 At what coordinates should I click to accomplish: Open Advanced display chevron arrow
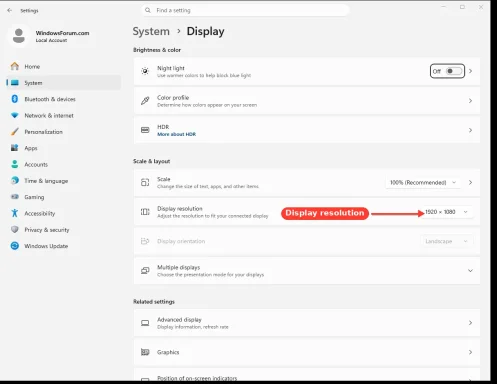[x=470, y=323]
